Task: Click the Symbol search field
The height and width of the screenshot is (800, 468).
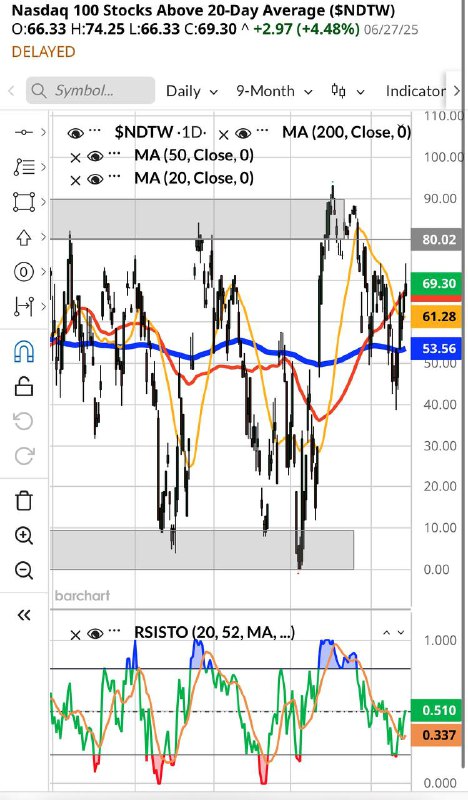Action: coord(90,91)
